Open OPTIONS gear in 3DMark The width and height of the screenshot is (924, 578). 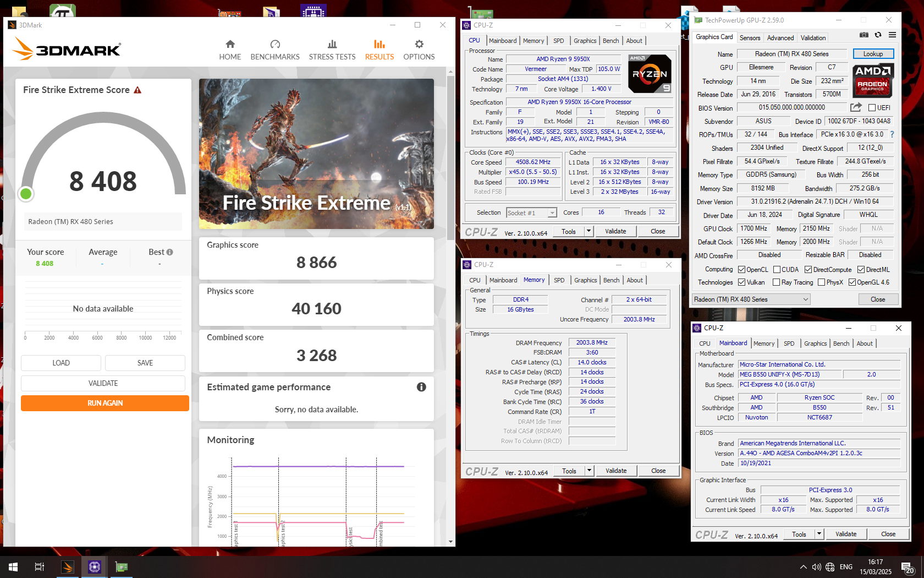[x=419, y=50]
